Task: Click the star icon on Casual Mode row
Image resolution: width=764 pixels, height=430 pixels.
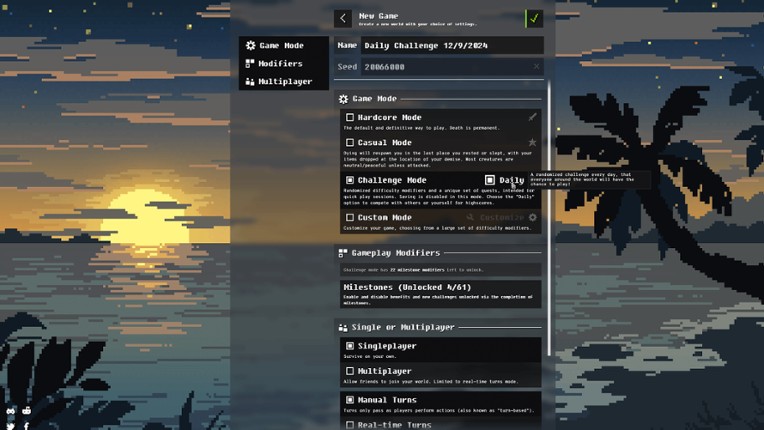Action: 532,143
